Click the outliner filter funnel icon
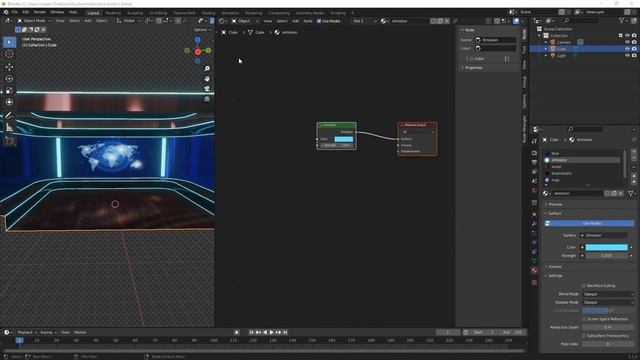This screenshot has width=640, height=360. coord(622,20)
